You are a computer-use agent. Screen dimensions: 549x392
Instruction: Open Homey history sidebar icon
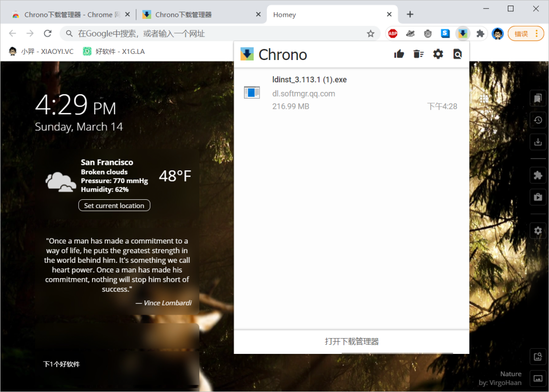pyautogui.click(x=538, y=120)
